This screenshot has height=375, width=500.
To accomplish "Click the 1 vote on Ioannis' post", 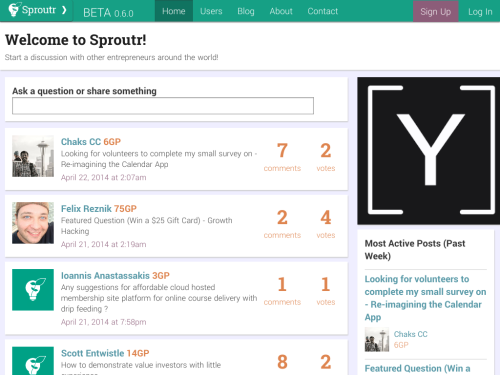I will [x=326, y=291].
